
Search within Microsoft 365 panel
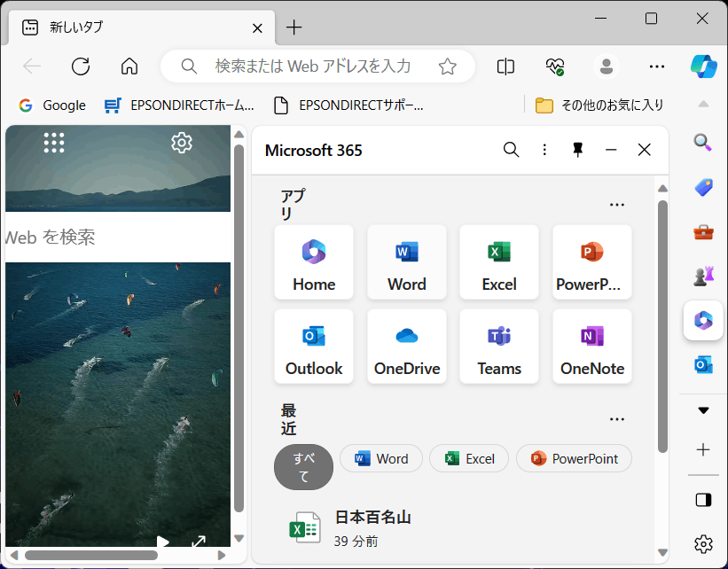pyautogui.click(x=511, y=150)
